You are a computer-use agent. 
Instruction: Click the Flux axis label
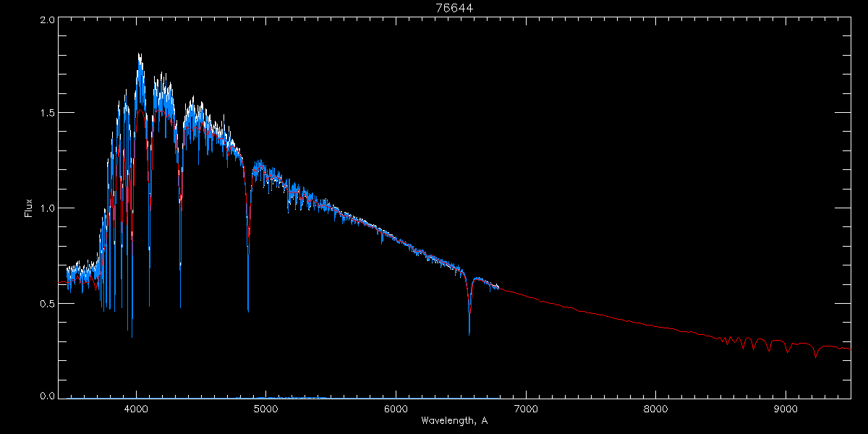tap(28, 208)
